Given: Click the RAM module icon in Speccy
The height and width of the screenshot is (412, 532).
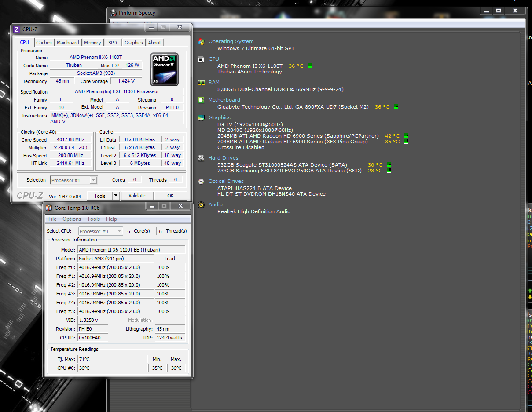Looking at the screenshot, I should click(201, 82).
